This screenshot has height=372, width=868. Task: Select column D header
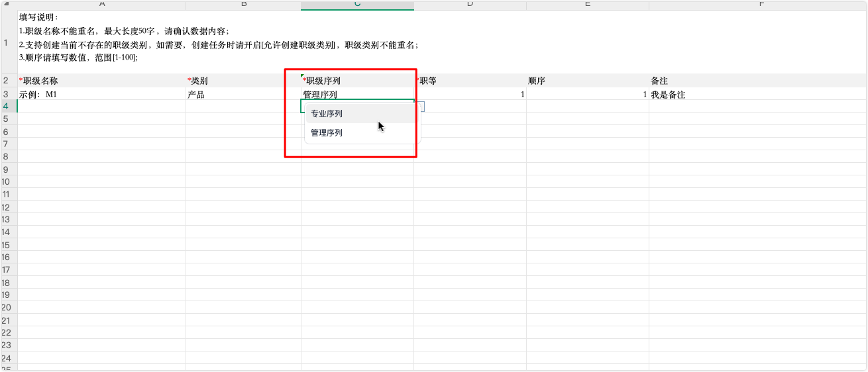(x=470, y=5)
